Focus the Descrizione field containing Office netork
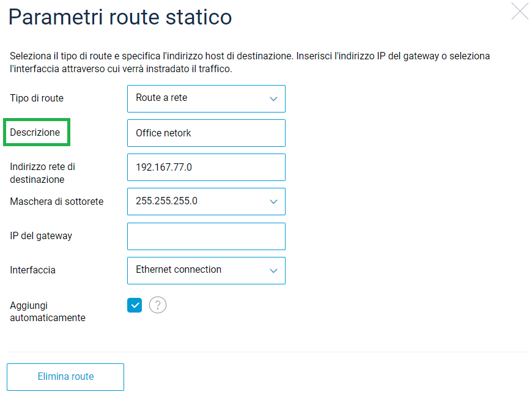532x400 pixels. 205,133
